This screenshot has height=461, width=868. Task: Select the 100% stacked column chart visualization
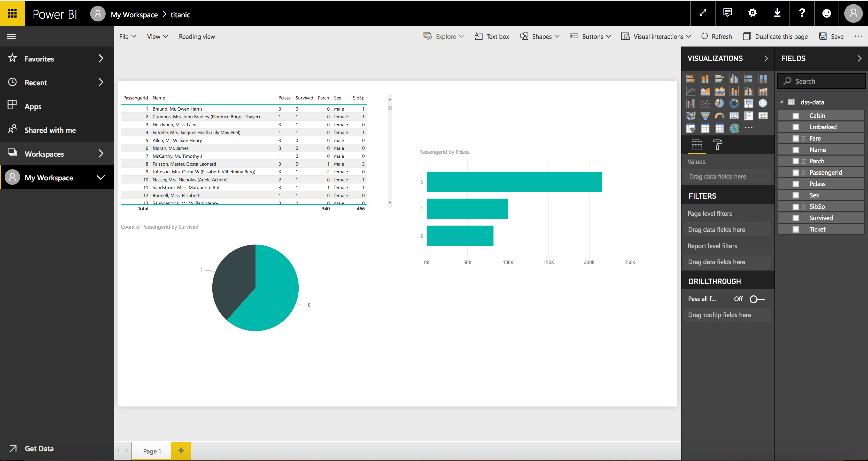coord(763,79)
